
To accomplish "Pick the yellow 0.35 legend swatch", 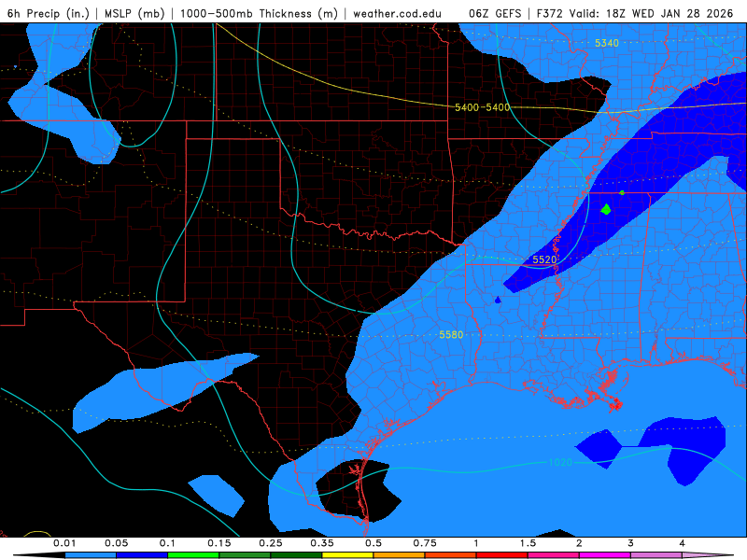I will tap(347, 555).
